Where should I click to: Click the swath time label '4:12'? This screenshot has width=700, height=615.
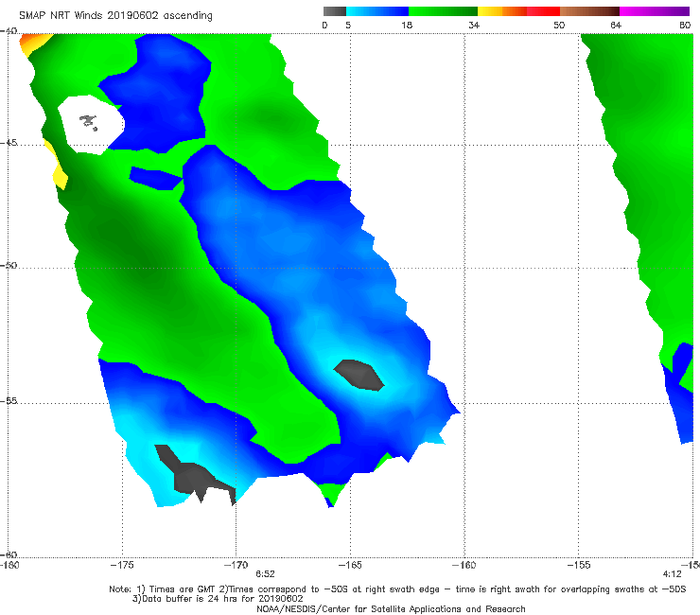pos(673,574)
